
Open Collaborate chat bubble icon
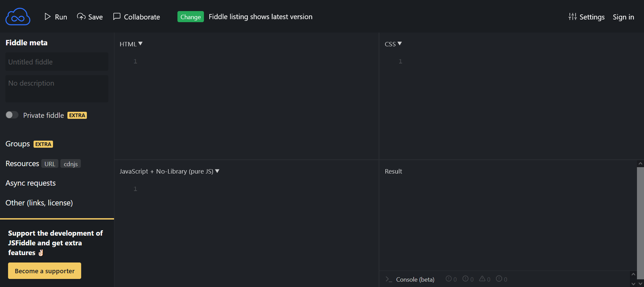(117, 16)
